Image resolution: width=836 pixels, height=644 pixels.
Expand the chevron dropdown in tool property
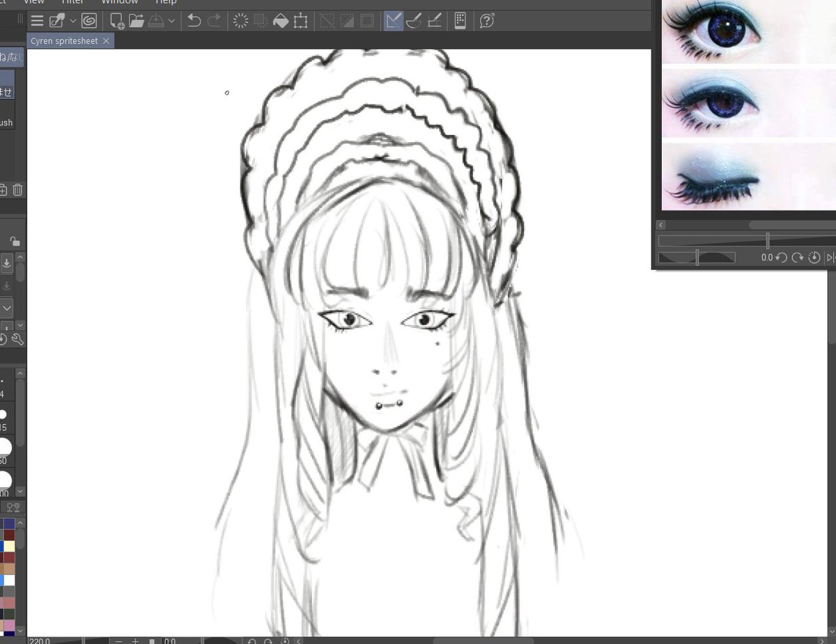[6, 307]
